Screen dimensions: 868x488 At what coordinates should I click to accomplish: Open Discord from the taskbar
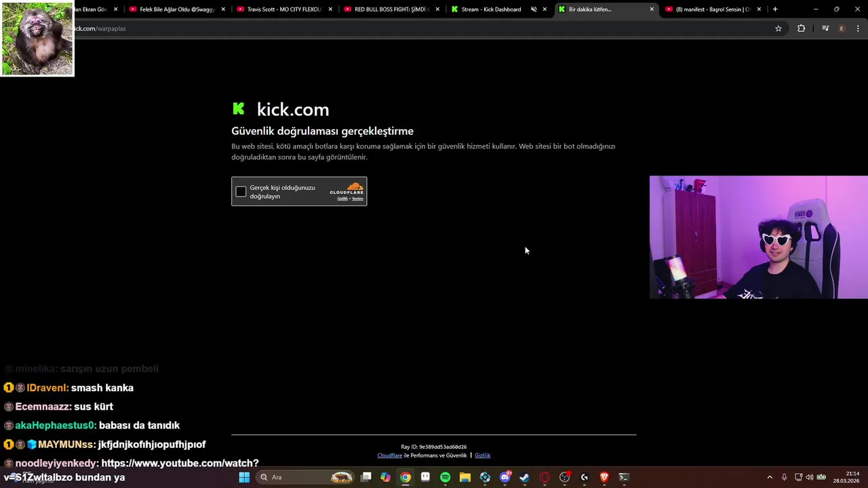point(505,477)
